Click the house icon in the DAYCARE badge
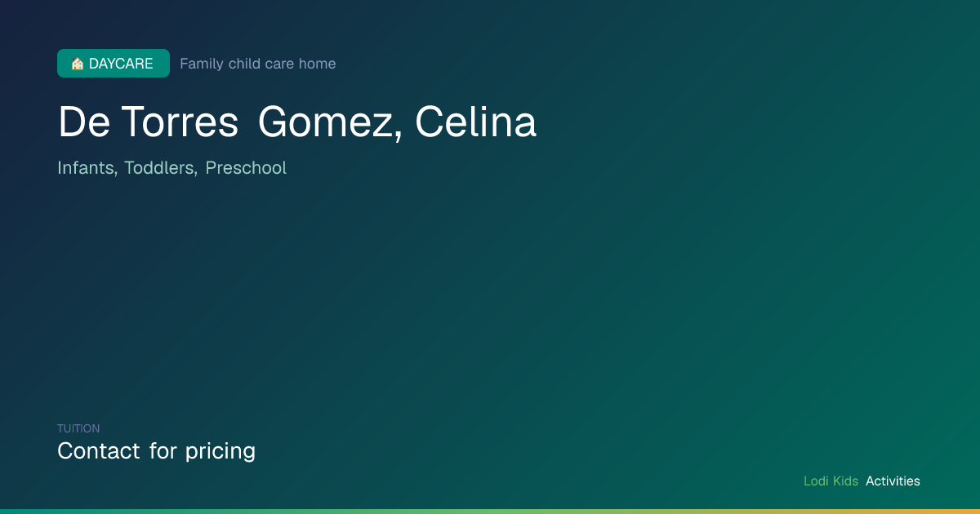The width and height of the screenshot is (980, 514). pyautogui.click(x=78, y=64)
